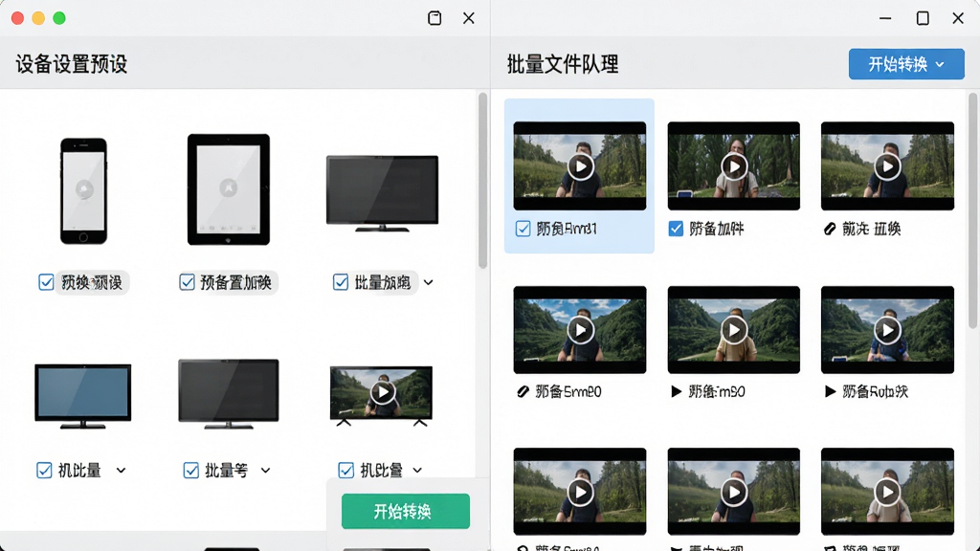The image size is (980, 551).
Task: Play top-row video with paperclip label
Action: coord(887,166)
